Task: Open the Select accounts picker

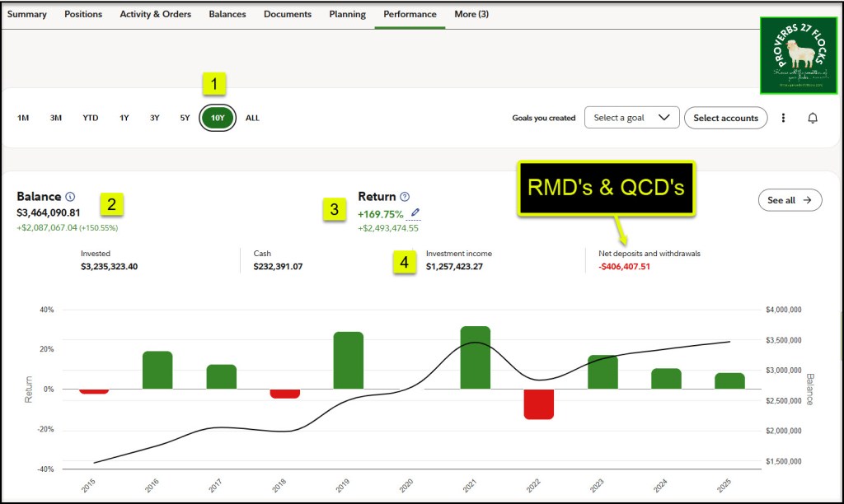Action: (x=725, y=118)
